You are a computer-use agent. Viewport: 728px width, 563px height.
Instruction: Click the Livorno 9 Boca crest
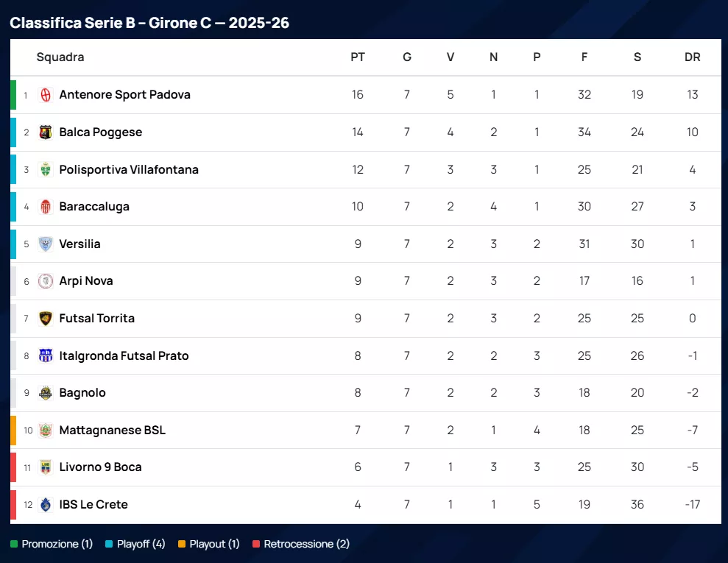[x=46, y=467]
